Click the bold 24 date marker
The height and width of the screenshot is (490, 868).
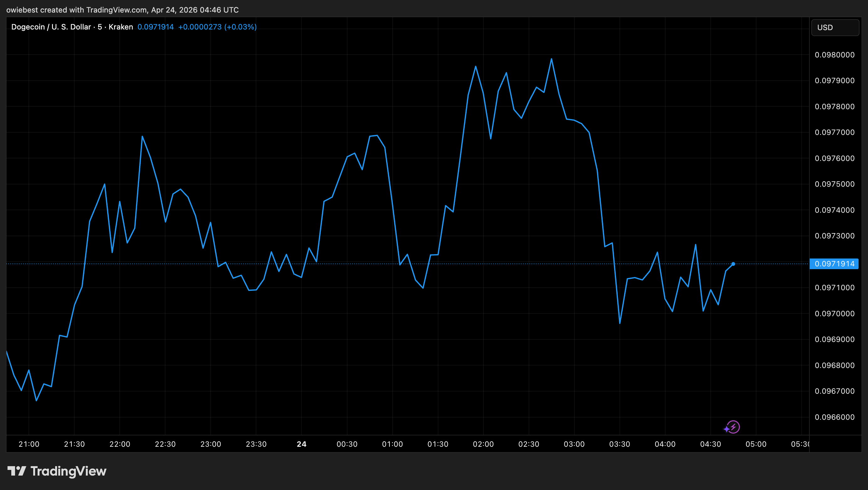[x=301, y=444]
